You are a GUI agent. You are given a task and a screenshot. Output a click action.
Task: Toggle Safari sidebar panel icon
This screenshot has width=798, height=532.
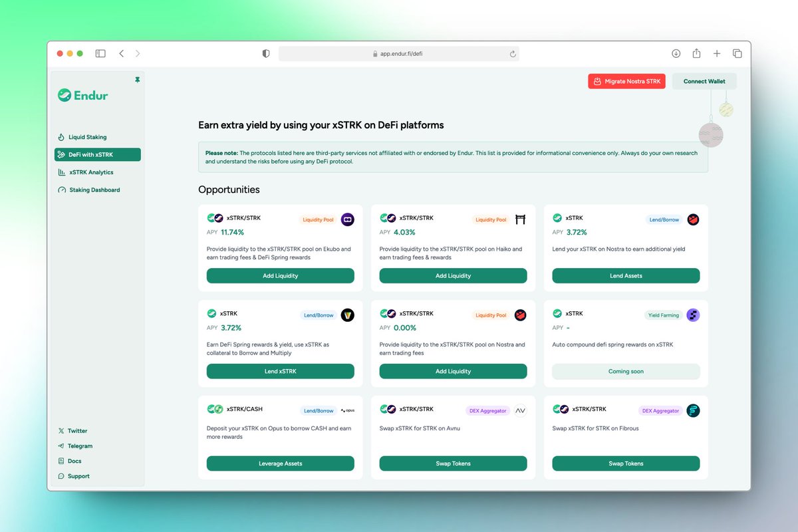coord(100,53)
